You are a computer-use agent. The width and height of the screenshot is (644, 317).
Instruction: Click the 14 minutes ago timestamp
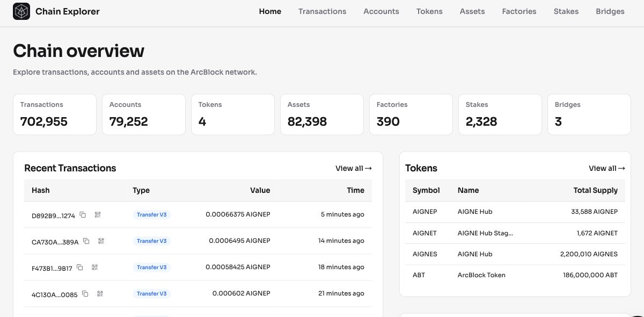tap(341, 241)
